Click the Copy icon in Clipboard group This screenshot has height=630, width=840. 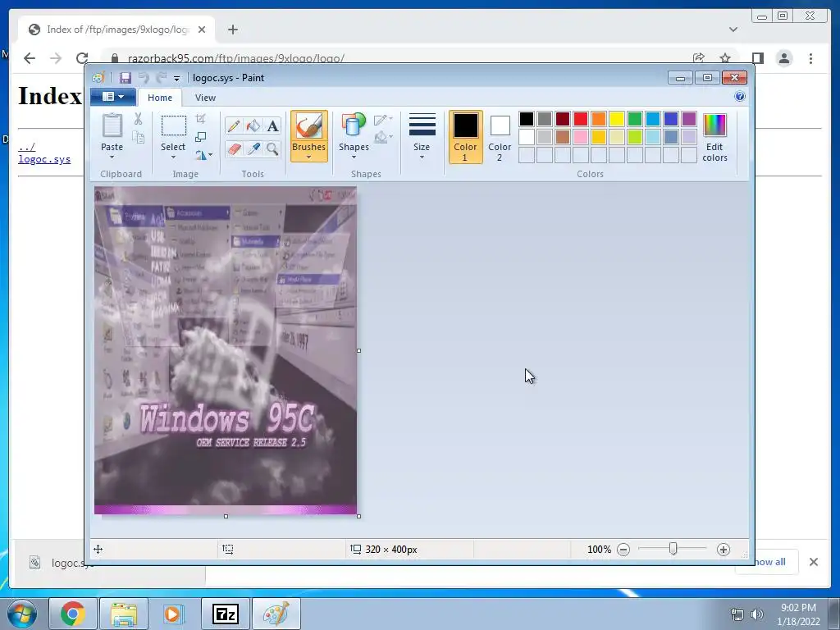pyautogui.click(x=138, y=138)
